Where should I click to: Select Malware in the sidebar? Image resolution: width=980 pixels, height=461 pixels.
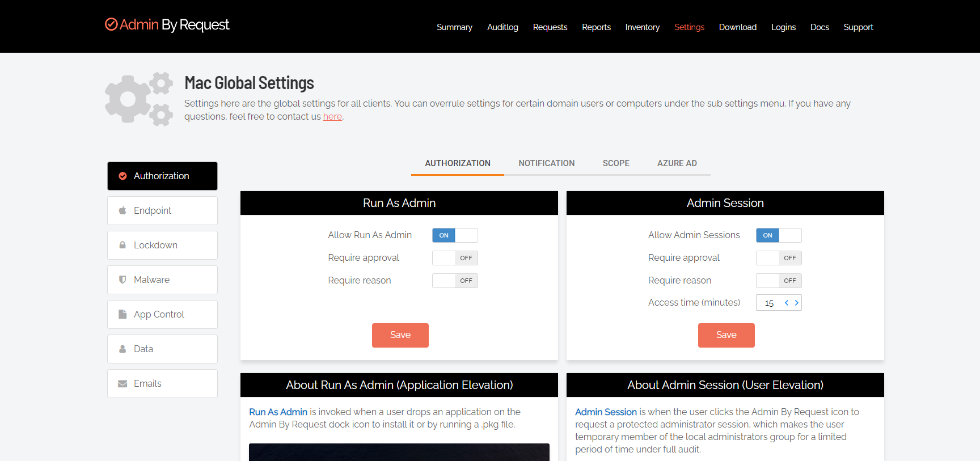tap(162, 280)
